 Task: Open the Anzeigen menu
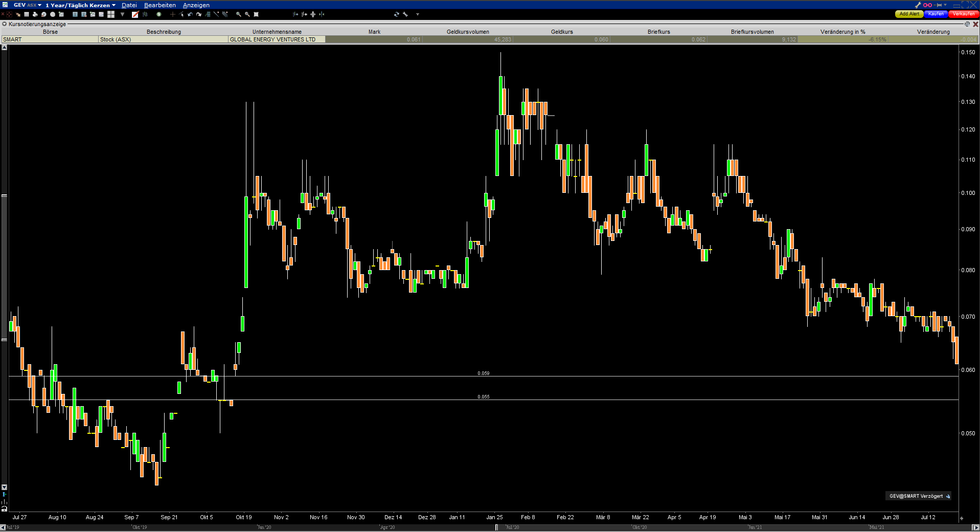coord(196,5)
